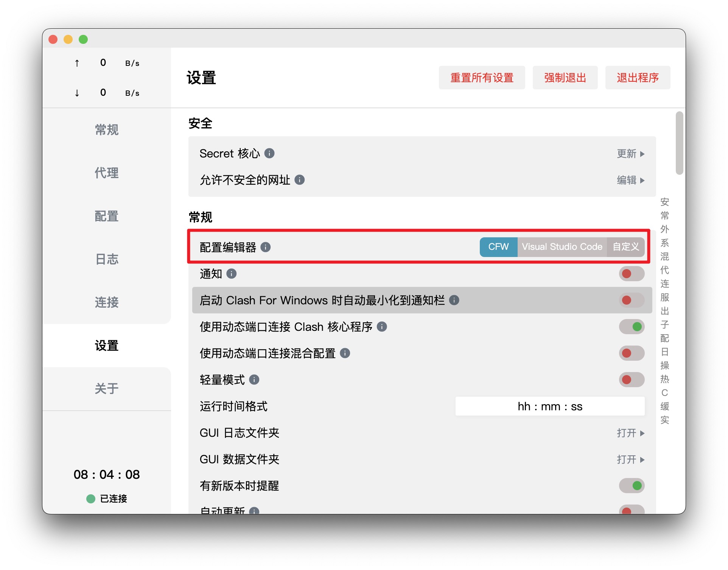This screenshot has width=728, height=570.
Task: Open GUI 日志文件夹 via 打开 arrow
Action: pyautogui.click(x=630, y=433)
